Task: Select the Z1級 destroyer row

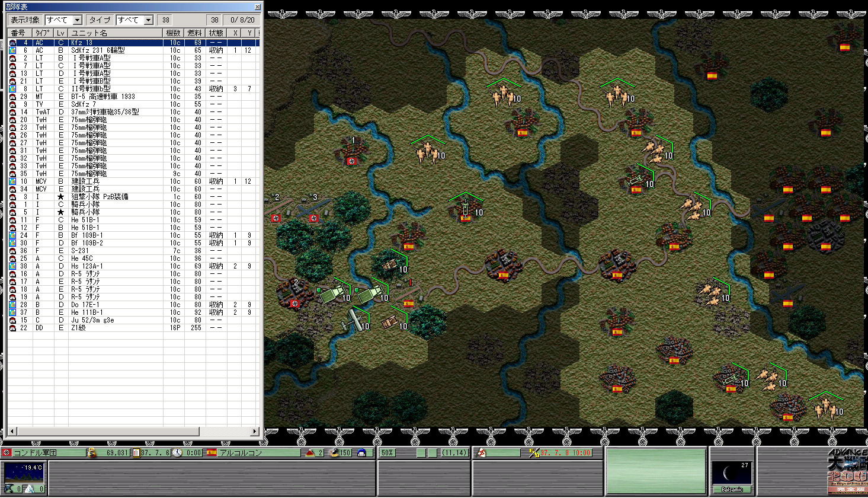Action: pyautogui.click(x=133, y=328)
